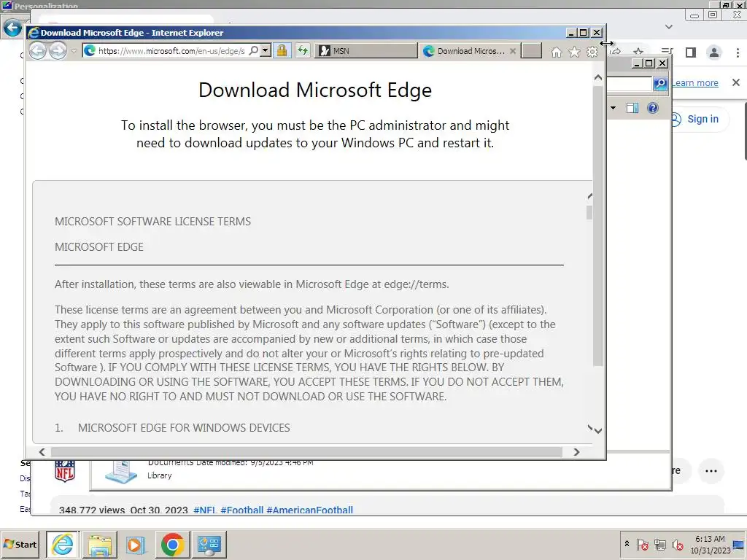
Task: Click page vertical scrollbar thumb
Action: pos(598,226)
